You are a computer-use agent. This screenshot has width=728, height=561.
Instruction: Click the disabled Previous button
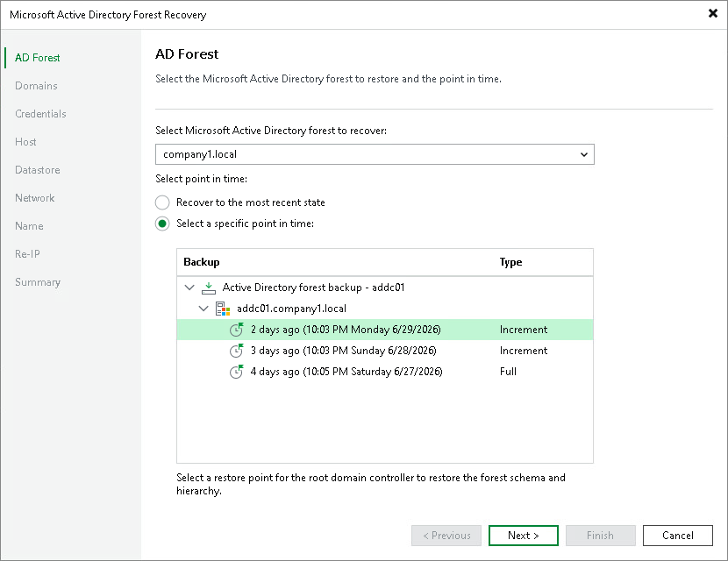pyautogui.click(x=446, y=536)
